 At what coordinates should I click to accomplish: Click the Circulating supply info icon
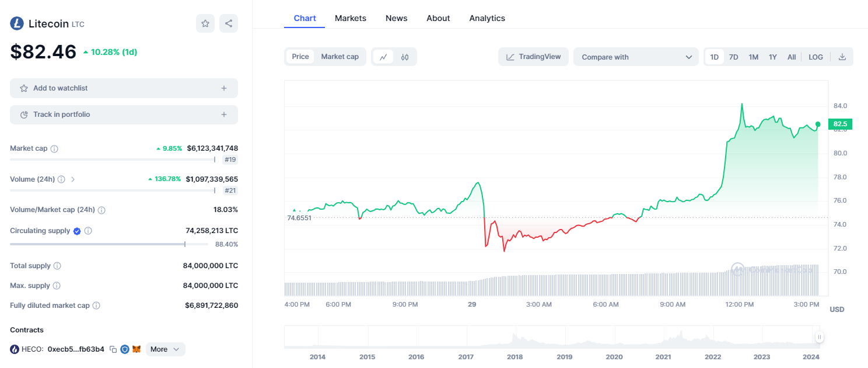click(x=88, y=231)
